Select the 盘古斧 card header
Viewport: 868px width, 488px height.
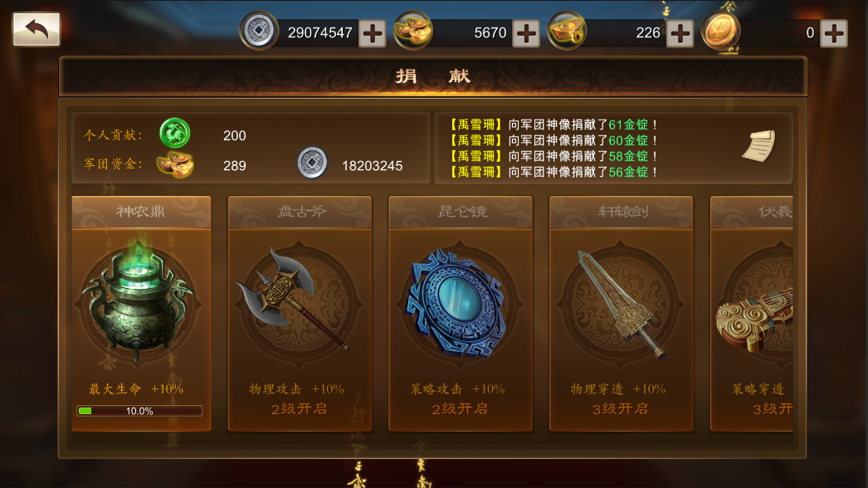point(300,212)
